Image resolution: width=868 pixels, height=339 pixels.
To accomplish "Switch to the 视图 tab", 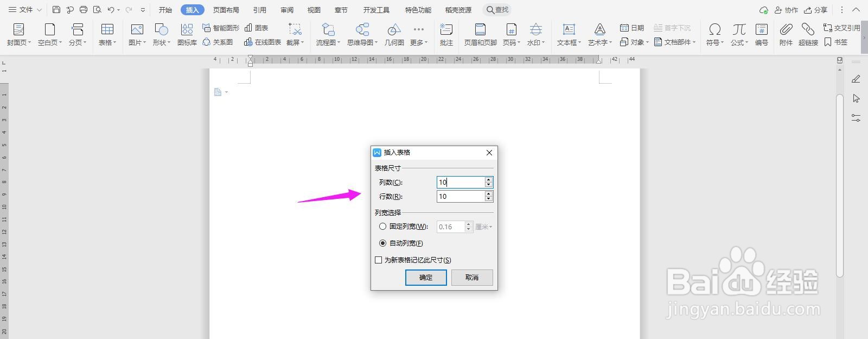I will [314, 10].
